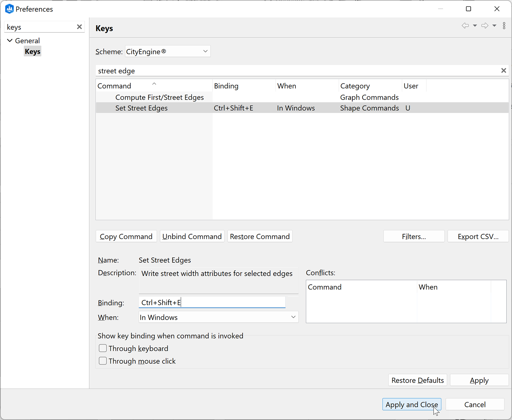Click Restore Defaults
Screen dimensions: 512x420
[x=417, y=380]
